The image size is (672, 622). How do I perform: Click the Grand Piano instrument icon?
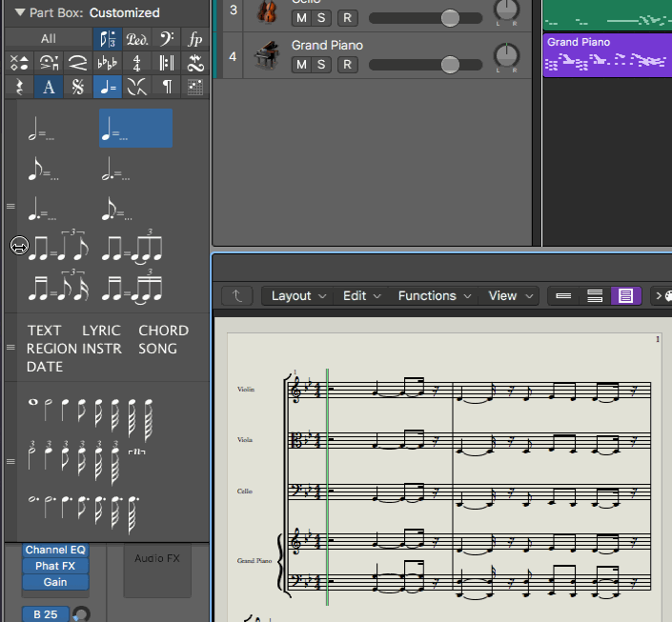pos(267,55)
